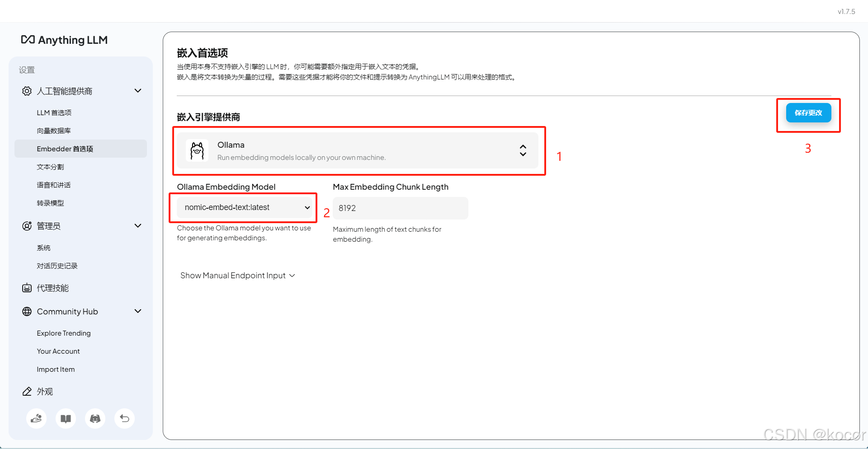Screen dimensions: 868x449
Task: Click the Community Hub label
Action: pos(67,312)
